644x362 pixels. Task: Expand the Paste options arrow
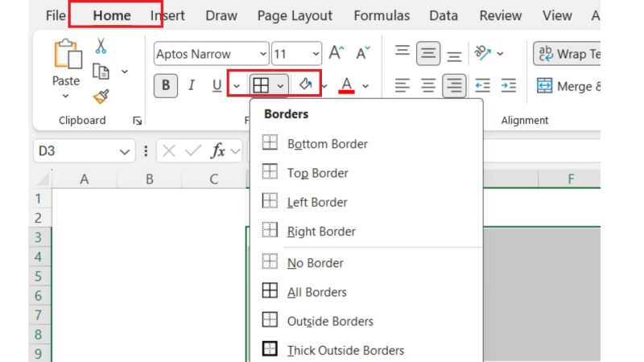pos(66,96)
